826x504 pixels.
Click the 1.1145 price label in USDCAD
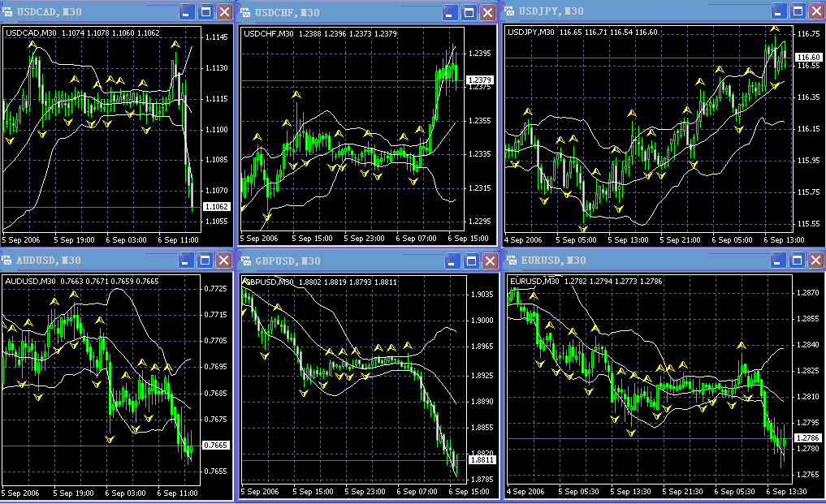tap(217, 37)
